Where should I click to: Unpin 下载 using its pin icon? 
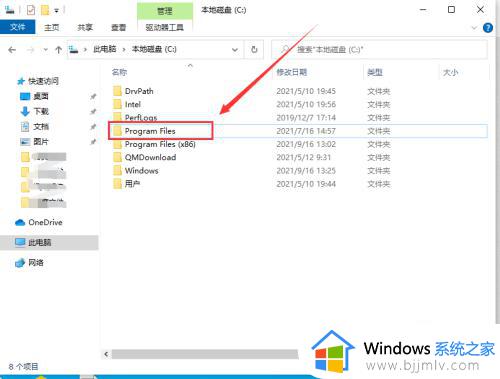pyautogui.click(x=93, y=112)
